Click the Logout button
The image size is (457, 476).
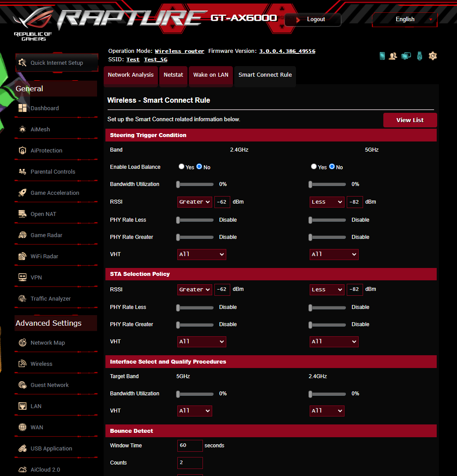click(313, 19)
